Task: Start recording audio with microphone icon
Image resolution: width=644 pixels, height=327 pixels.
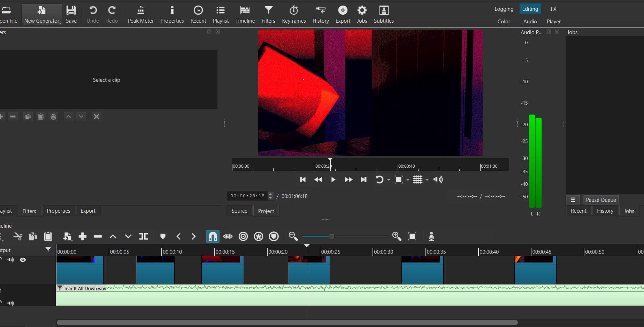Action: point(431,237)
